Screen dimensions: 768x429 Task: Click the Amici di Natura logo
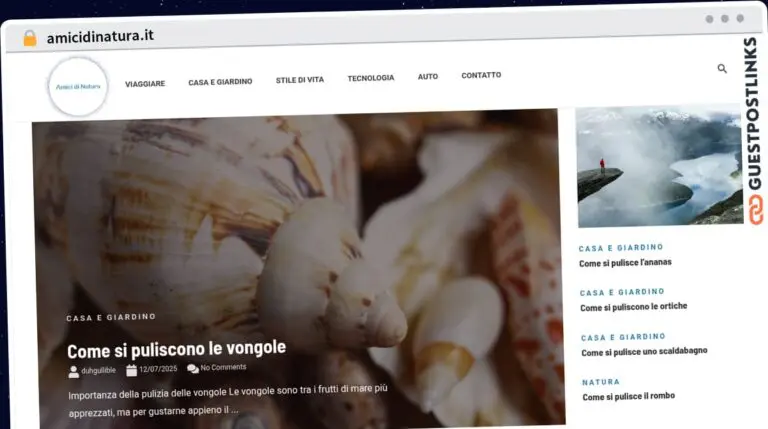[x=77, y=87]
